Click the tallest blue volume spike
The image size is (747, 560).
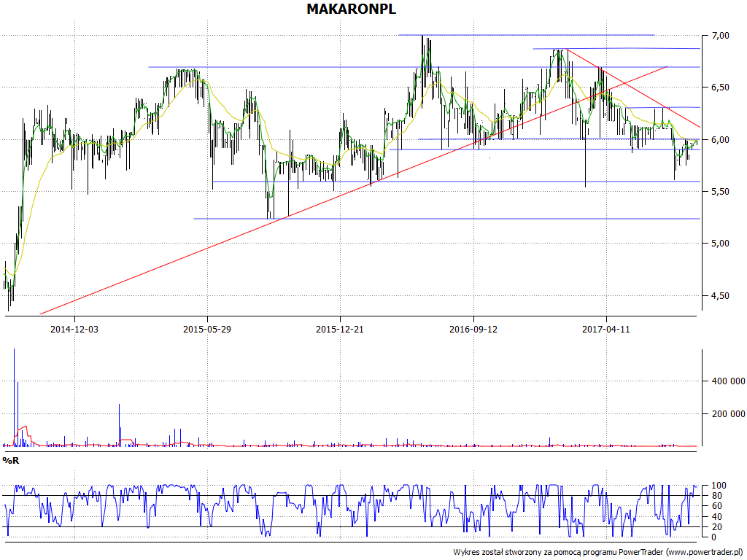click(x=15, y=397)
